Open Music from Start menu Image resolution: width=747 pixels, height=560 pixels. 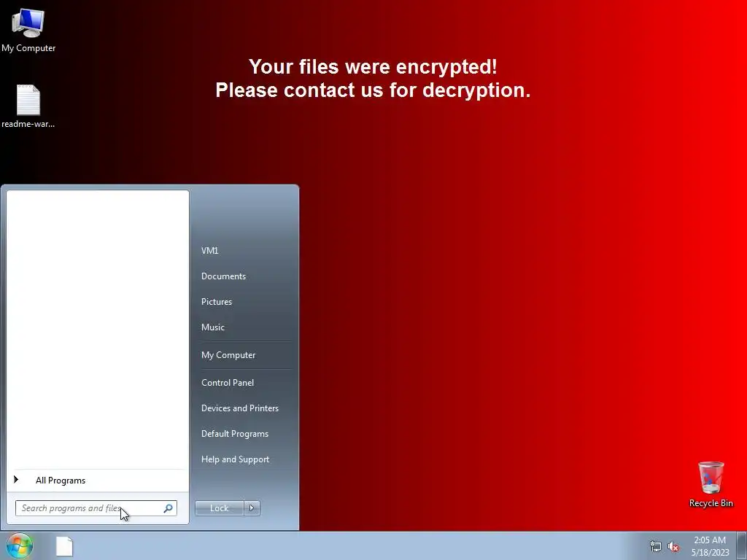pyautogui.click(x=212, y=327)
